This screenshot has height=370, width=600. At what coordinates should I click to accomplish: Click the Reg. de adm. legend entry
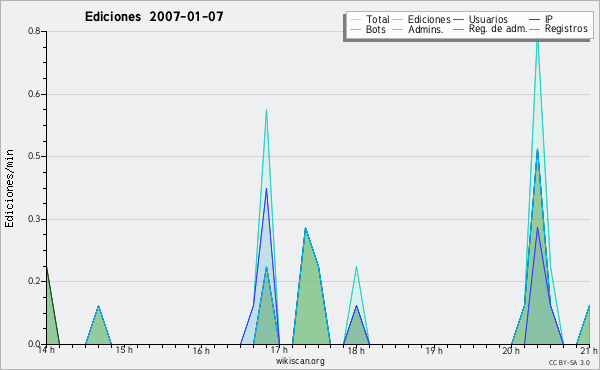490,29
